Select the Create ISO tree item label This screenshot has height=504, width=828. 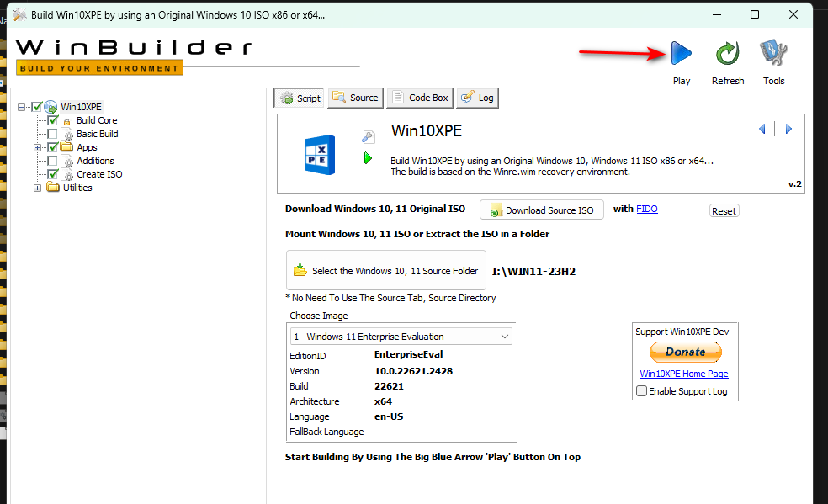click(99, 174)
